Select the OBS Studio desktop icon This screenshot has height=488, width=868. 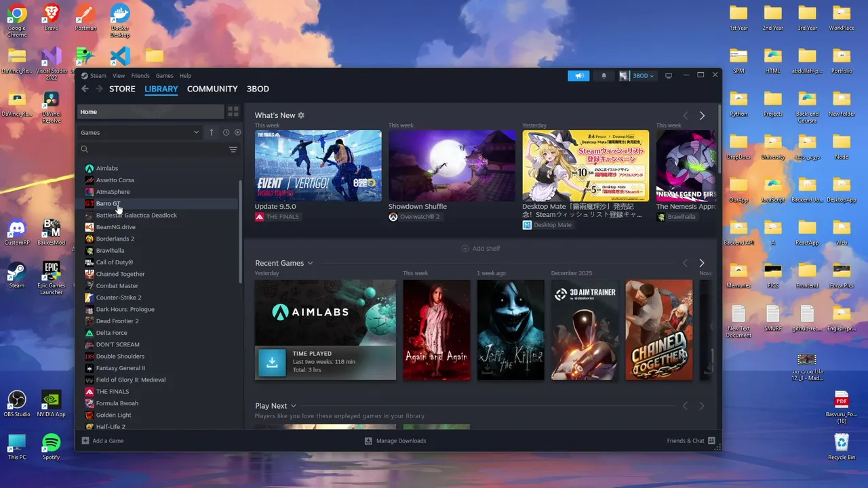coord(17,405)
